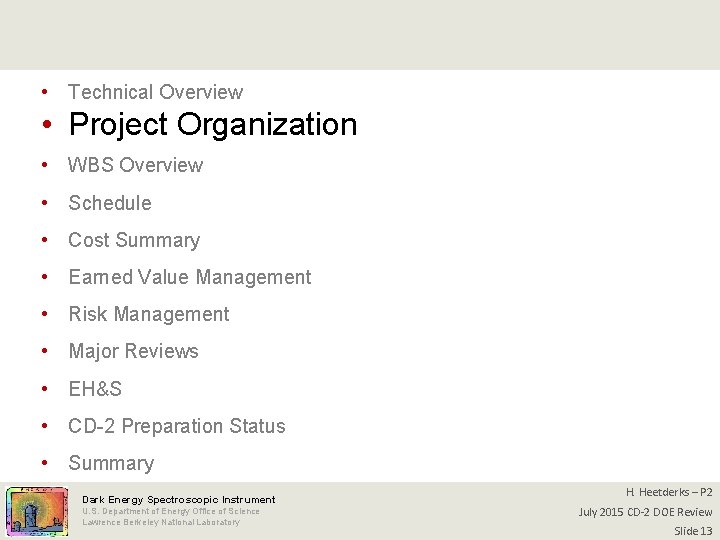Click U.S. Department of Energy footer line
720x540 pixels.
[171, 511]
